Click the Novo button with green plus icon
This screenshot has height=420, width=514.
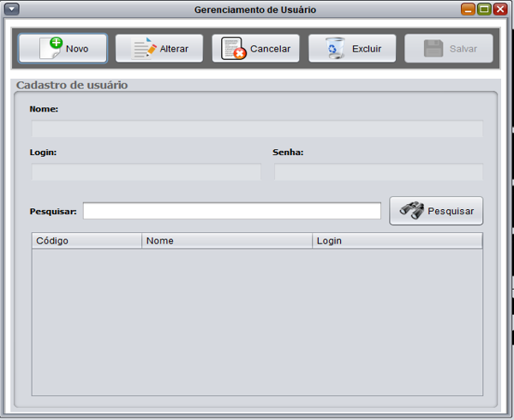click(x=63, y=49)
